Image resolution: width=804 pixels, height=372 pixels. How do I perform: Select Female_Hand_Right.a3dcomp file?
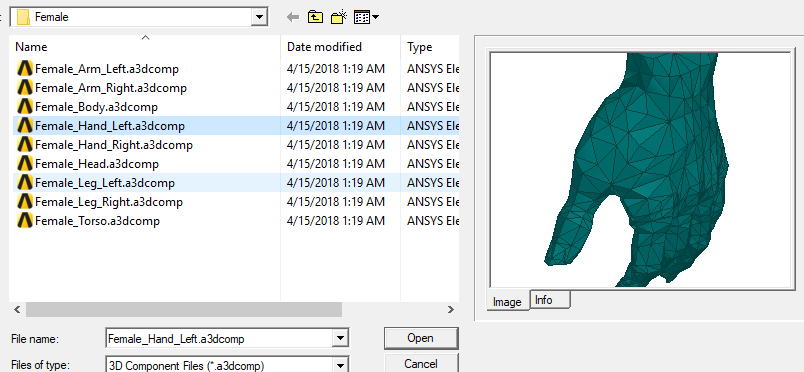coord(114,145)
